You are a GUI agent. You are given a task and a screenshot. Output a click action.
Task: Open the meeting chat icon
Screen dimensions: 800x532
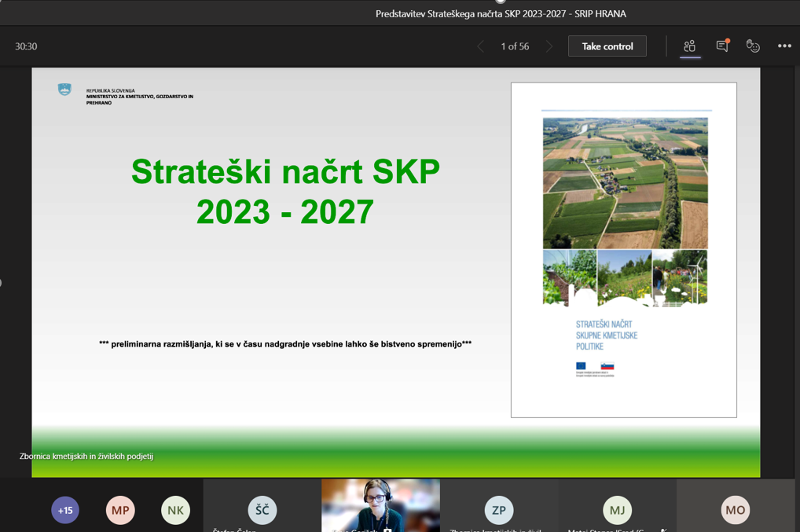pos(721,46)
